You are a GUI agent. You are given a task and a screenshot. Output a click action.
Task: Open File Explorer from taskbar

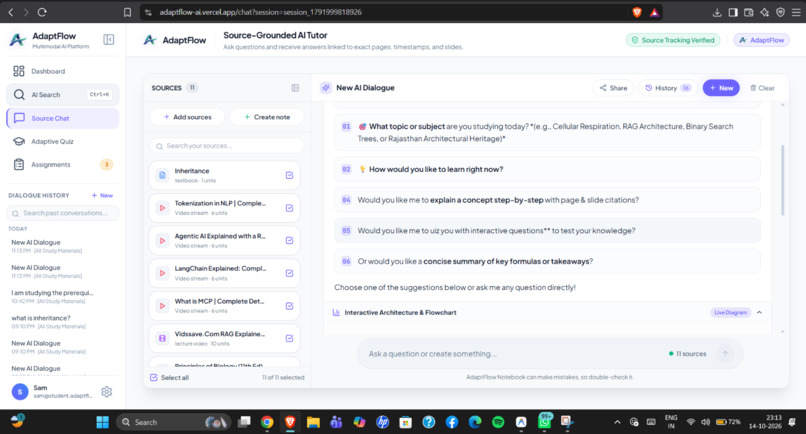(x=313, y=422)
